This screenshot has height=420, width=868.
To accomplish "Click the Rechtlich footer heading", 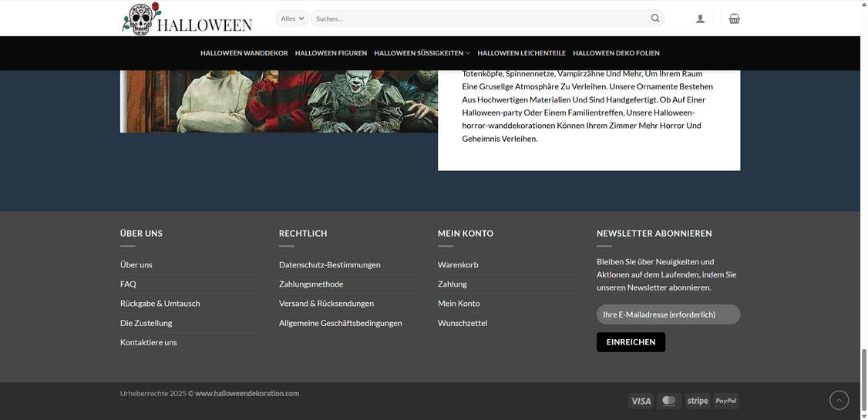I will coord(303,234).
